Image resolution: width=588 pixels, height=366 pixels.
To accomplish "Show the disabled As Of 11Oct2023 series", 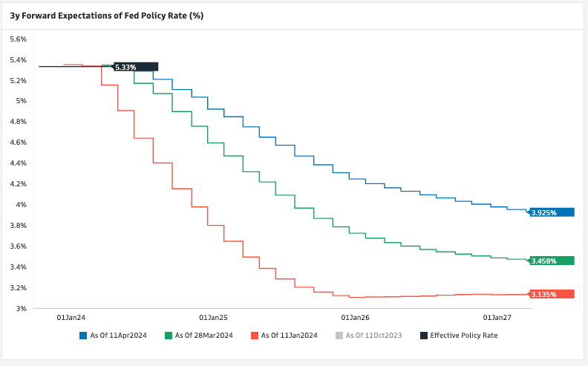I will pos(373,336).
